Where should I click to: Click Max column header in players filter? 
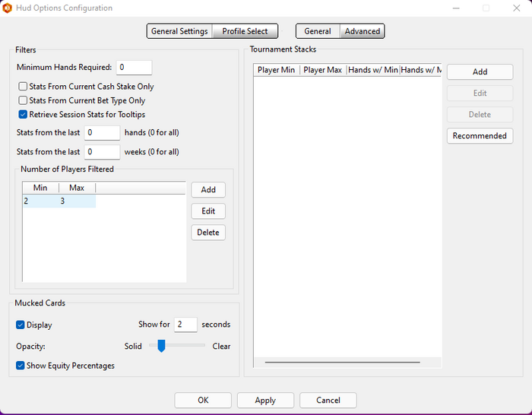[77, 188]
